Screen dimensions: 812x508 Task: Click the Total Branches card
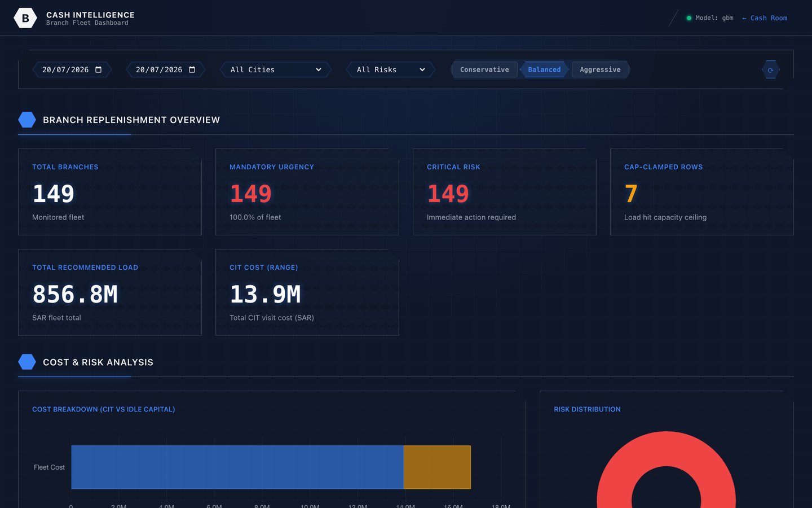110,192
